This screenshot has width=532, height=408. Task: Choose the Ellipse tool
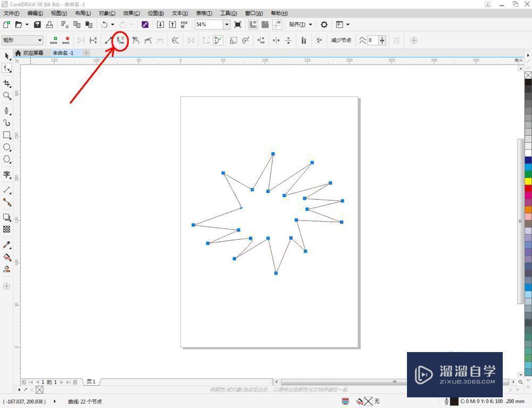(x=7, y=148)
